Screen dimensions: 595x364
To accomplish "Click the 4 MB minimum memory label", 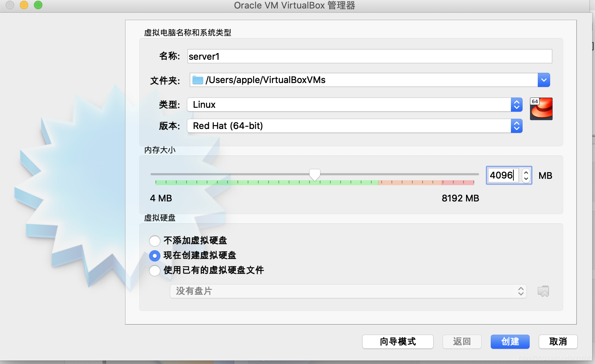I will click(x=161, y=198).
